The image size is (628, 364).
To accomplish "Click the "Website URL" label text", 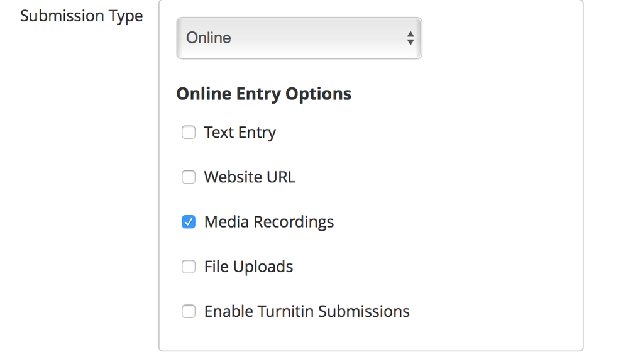I will pyautogui.click(x=250, y=177).
